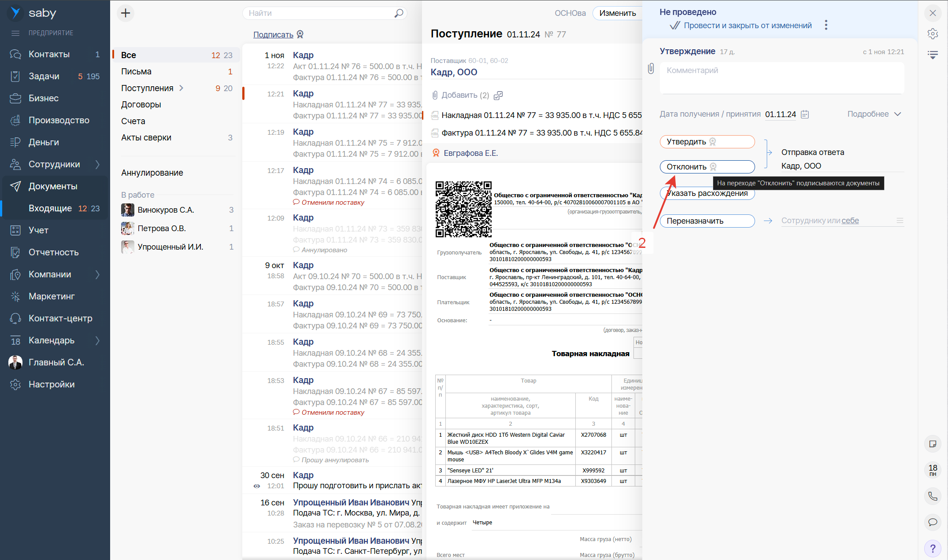Image resolution: width=948 pixels, height=560 pixels.
Task: Expand Поступления folder arrow
Action: point(181,88)
